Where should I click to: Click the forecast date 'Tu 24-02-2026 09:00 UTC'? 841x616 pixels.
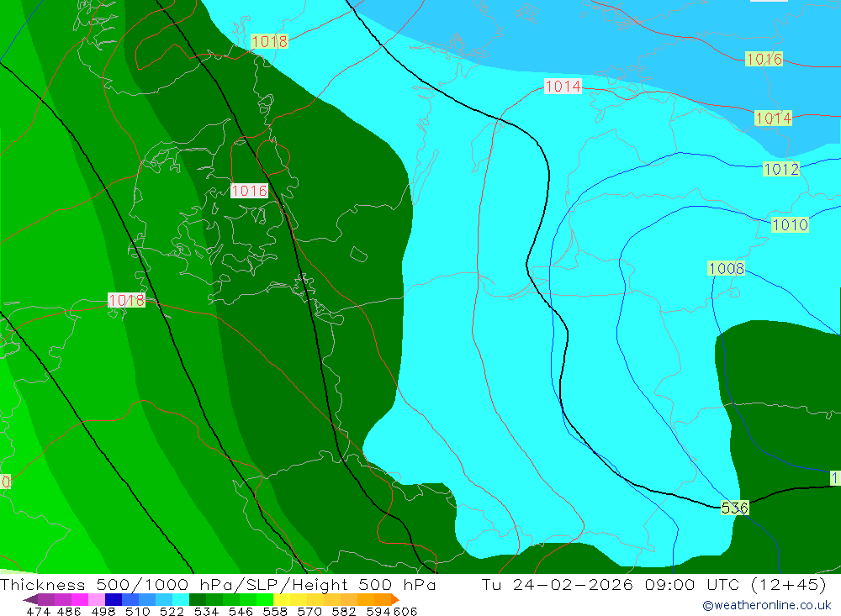(x=612, y=584)
